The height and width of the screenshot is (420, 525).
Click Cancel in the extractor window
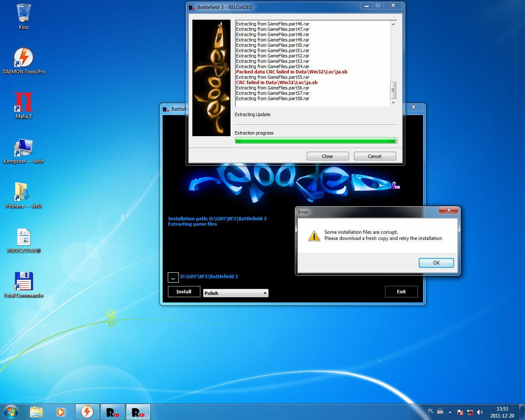[374, 156]
